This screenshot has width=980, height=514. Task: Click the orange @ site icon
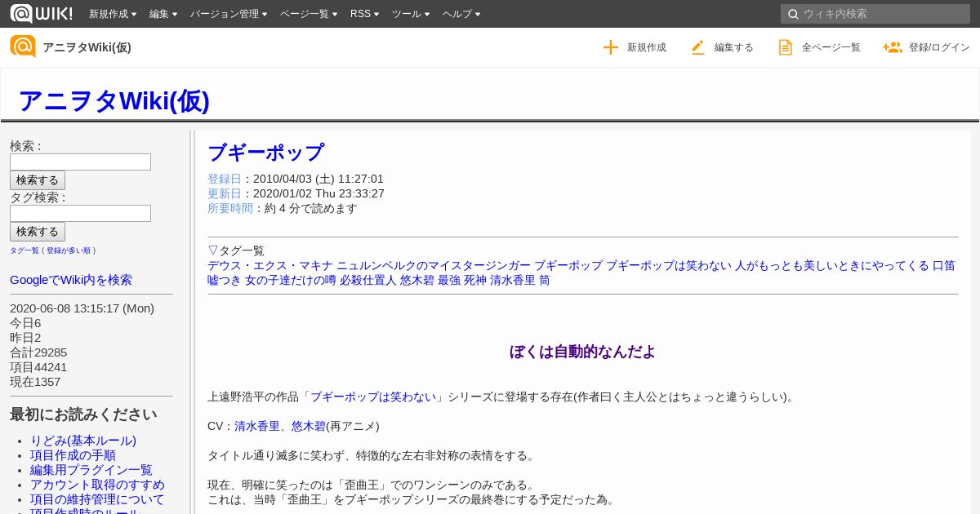23,47
